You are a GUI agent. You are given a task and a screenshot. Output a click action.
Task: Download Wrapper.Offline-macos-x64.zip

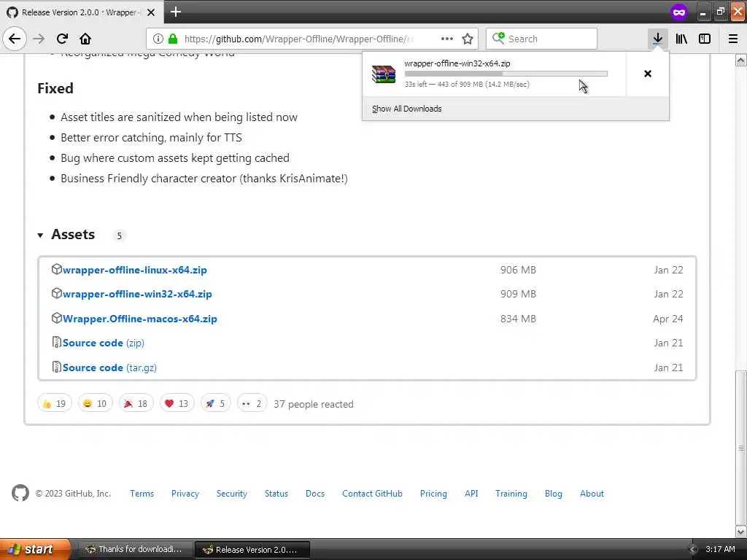(x=140, y=319)
